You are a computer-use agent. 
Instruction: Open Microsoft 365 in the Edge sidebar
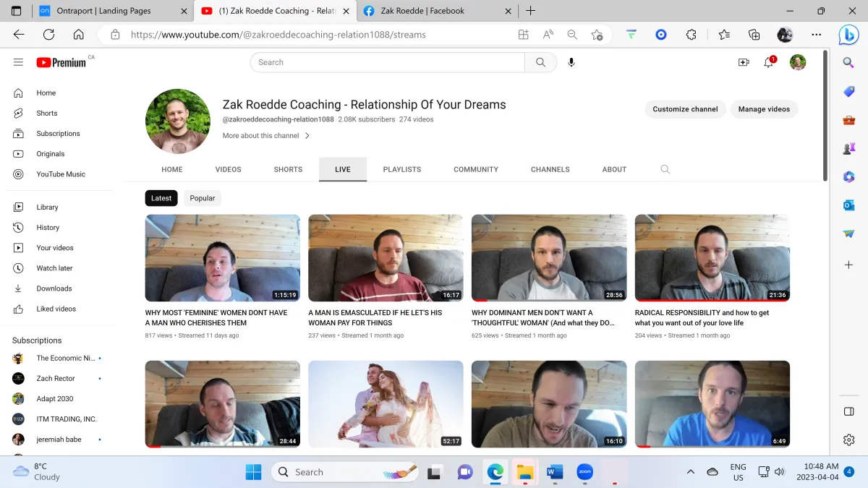(x=849, y=176)
